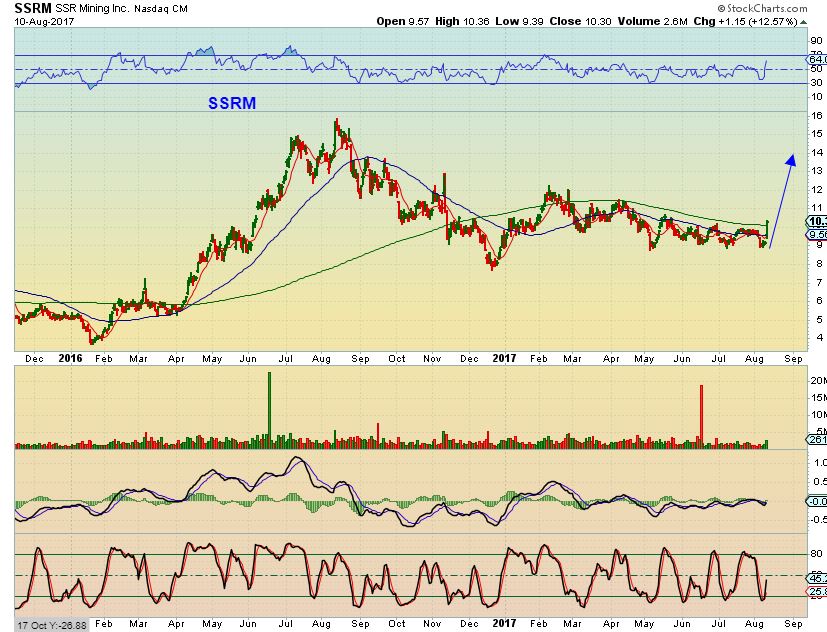This screenshot has width=827, height=632.
Task: Click the 15M label on the volume axis
Action: pyautogui.click(x=818, y=397)
